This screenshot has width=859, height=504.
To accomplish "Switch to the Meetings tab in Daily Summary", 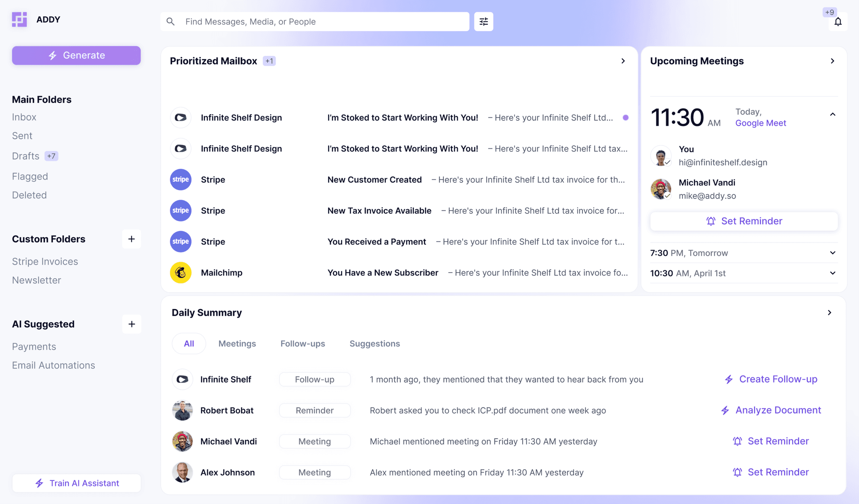I will pyautogui.click(x=237, y=343).
